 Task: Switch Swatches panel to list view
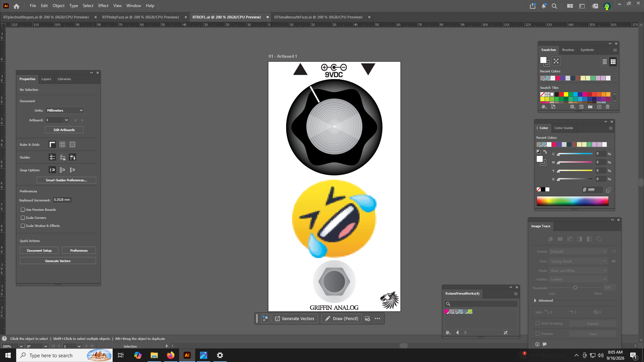click(x=604, y=62)
